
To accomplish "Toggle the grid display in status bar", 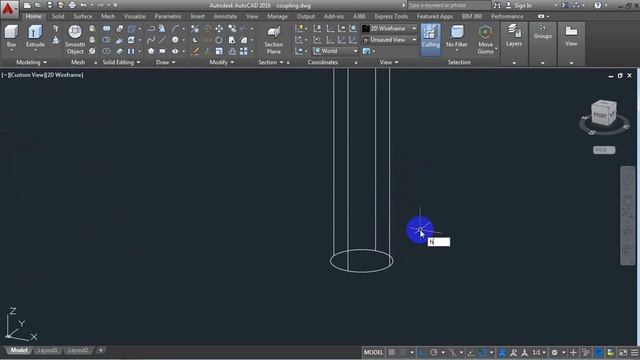I will pos(391,352).
